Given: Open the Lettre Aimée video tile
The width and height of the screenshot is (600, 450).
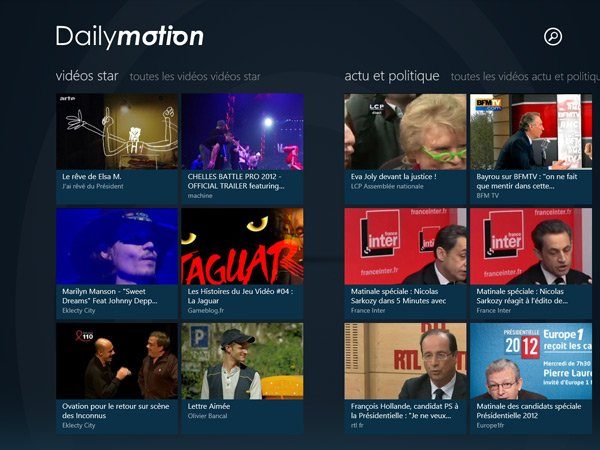Looking at the screenshot, I should [243, 378].
